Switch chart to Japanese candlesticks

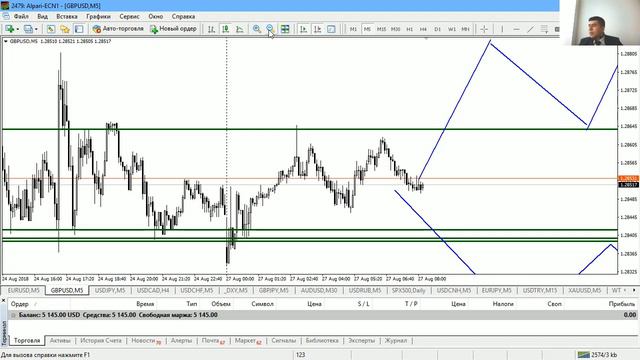(x=225, y=29)
